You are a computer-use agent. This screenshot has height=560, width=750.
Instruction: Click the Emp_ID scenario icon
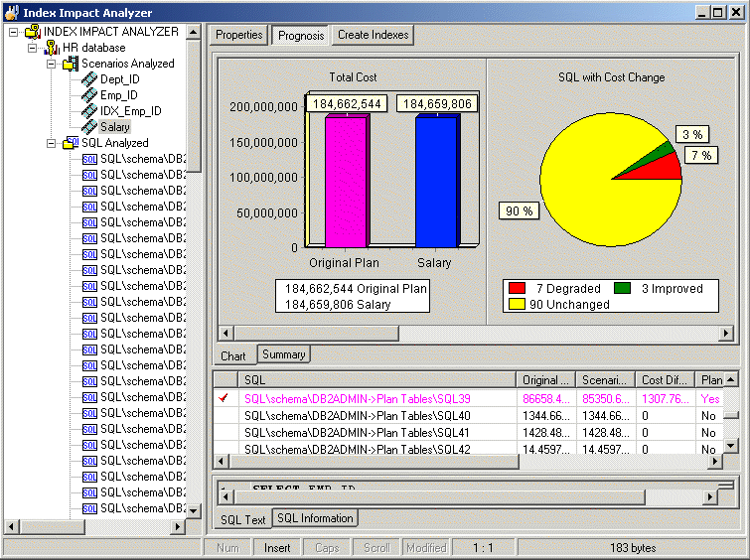coord(89,95)
